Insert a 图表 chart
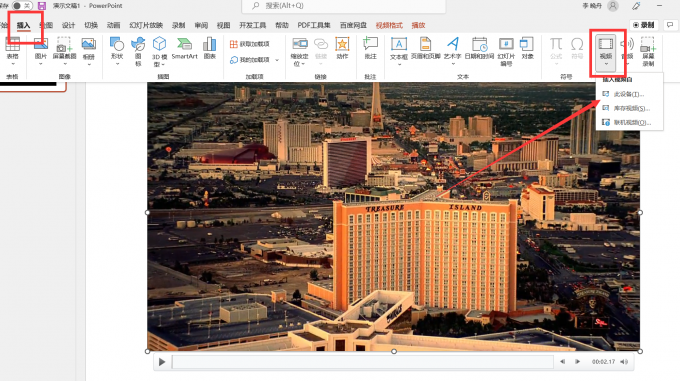 [210, 48]
